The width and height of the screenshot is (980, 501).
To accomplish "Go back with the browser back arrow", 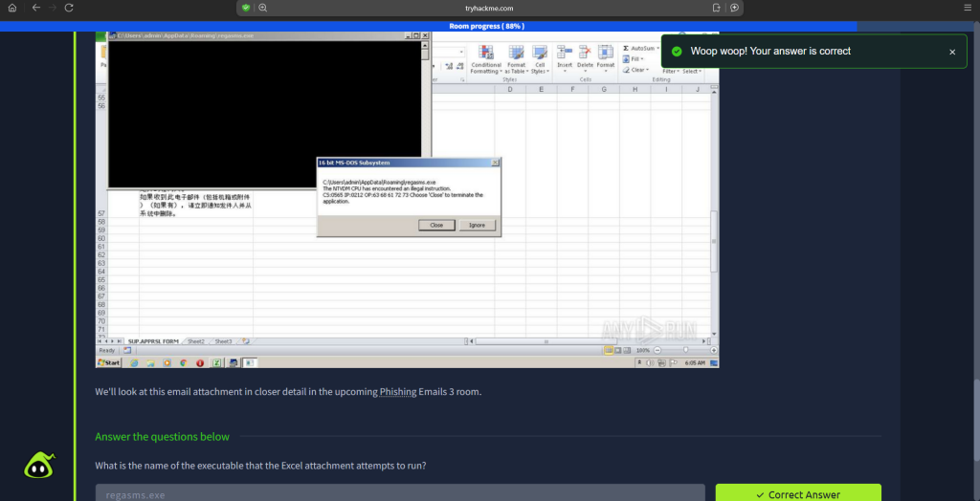I will pyautogui.click(x=35, y=8).
